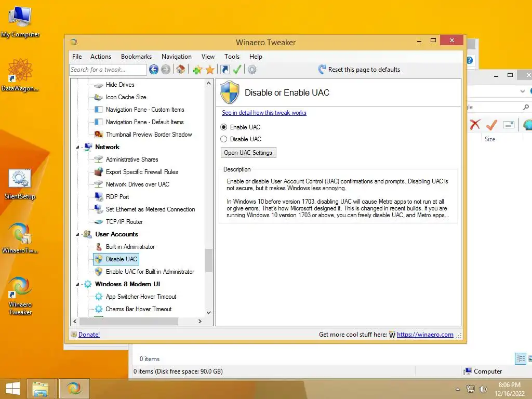This screenshot has width=532, height=399.
Task: Click the Icon Cache Size icon
Action: 98,97
